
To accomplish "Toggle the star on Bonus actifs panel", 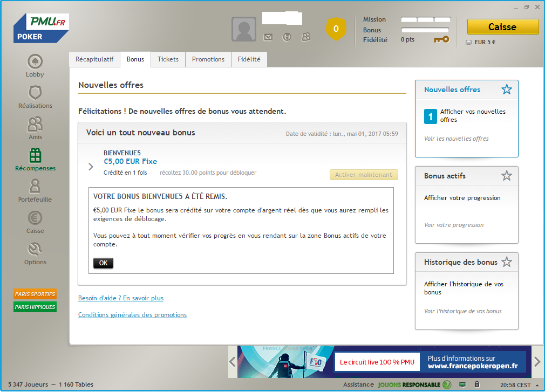I will click(x=506, y=176).
